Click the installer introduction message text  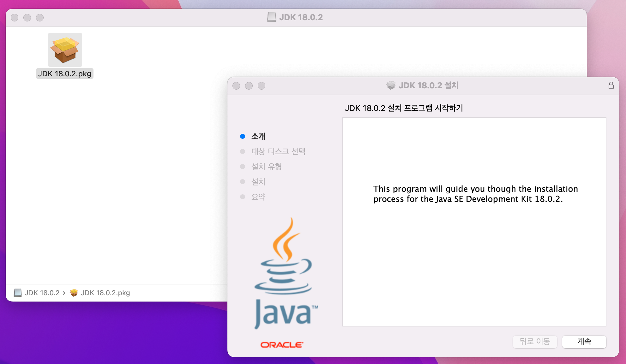pos(475,194)
